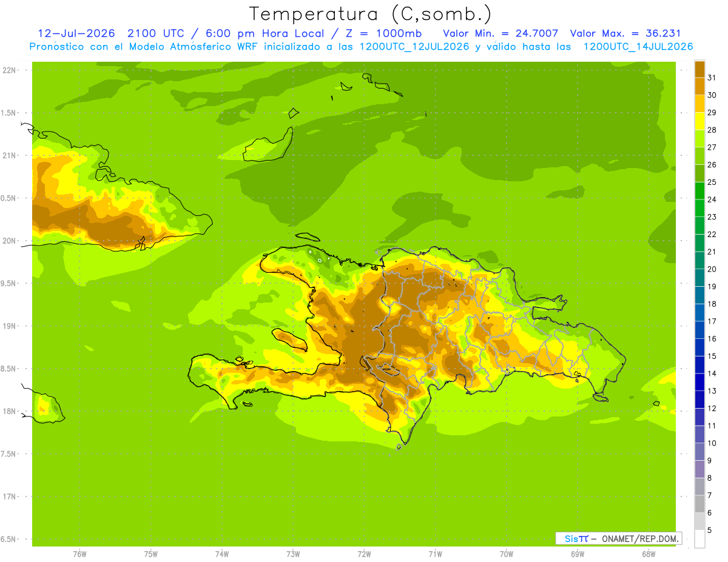Click the legend value '18'
Image resolution: width=728 pixels, height=562 pixels.
click(712, 304)
